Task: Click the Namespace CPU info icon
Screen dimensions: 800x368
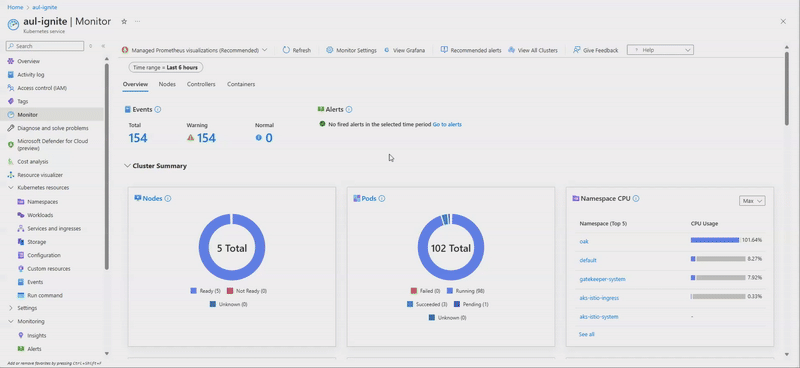Action: (636, 199)
